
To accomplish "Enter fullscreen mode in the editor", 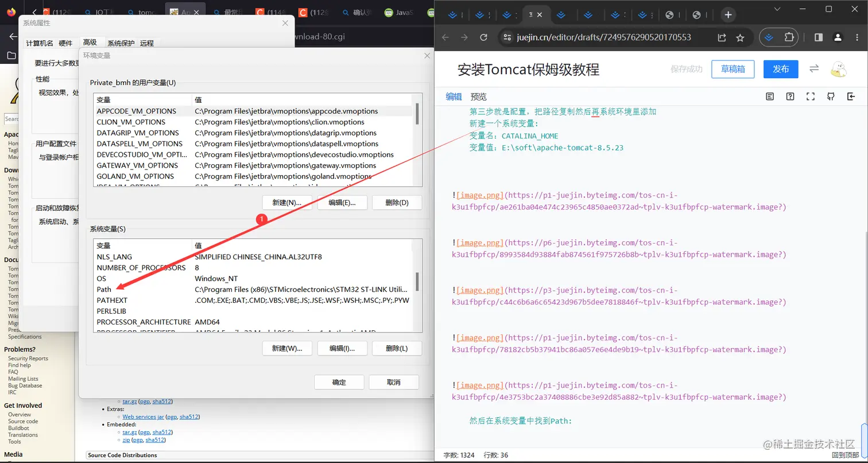I will [811, 97].
